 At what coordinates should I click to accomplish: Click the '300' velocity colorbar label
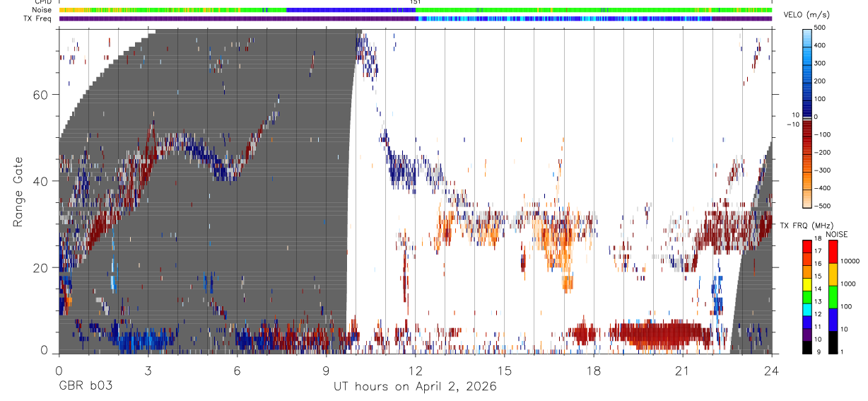click(820, 64)
